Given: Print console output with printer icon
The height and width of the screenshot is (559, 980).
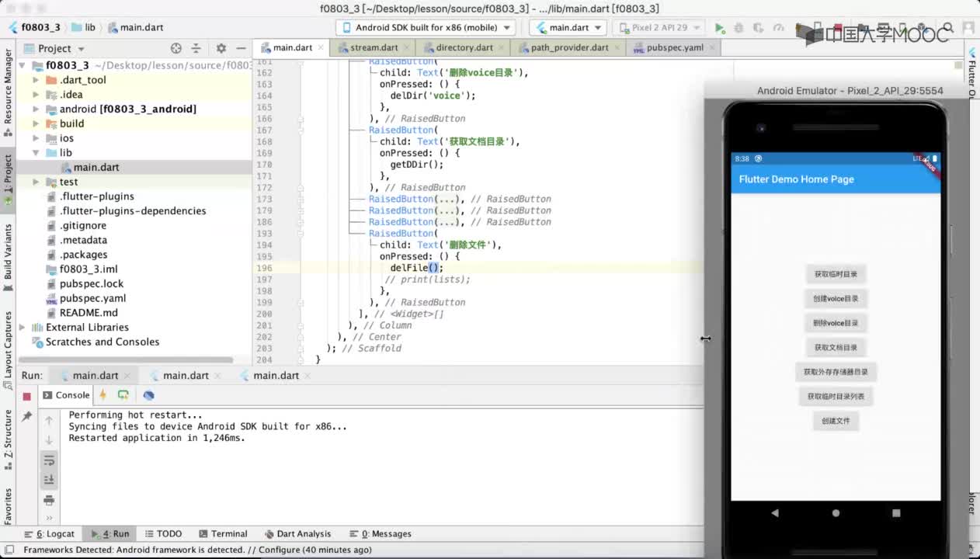Looking at the screenshot, I should click(49, 500).
